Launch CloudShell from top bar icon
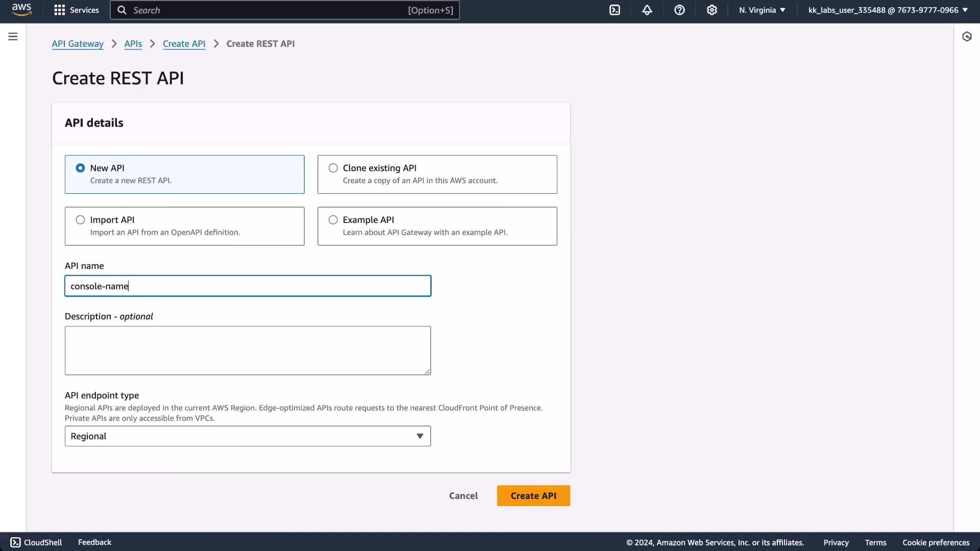The image size is (980, 551). (615, 10)
